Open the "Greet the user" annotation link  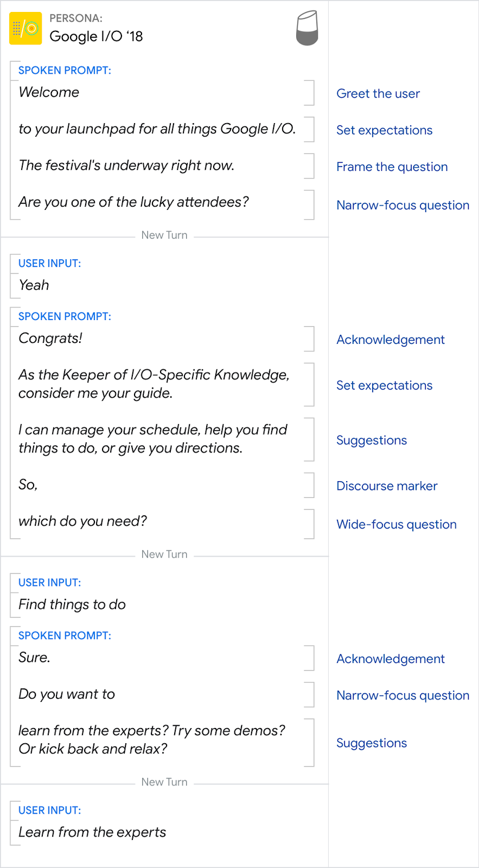pyautogui.click(x=378, y=94)
